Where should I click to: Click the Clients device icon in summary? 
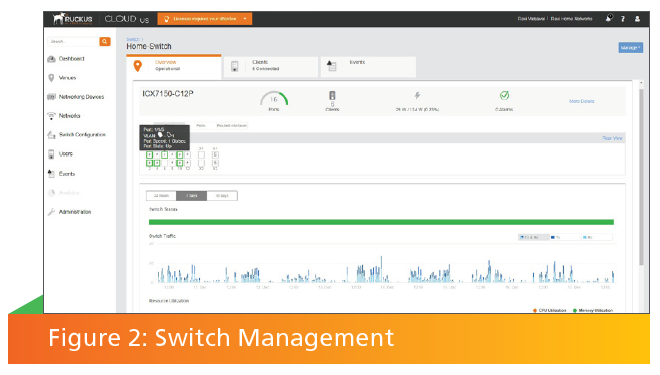pyautogui.click(x=332, y=96)
